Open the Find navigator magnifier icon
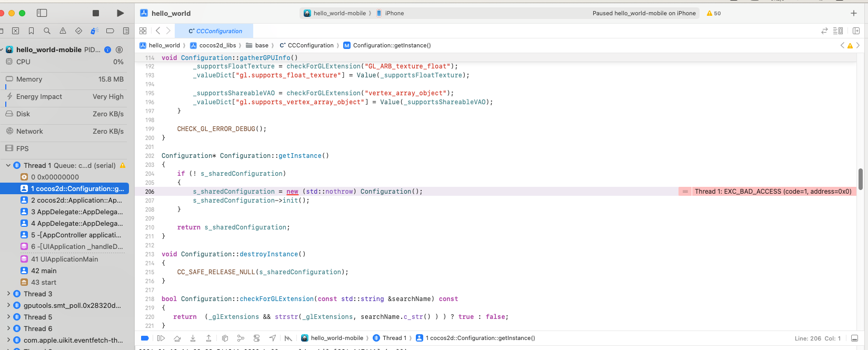The image size is (868, 350). pyautogui.click(x=47, y=31)
